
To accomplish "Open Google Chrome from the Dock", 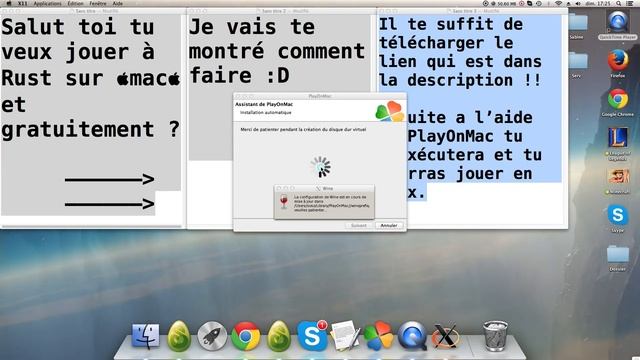I will click(245, 336).
